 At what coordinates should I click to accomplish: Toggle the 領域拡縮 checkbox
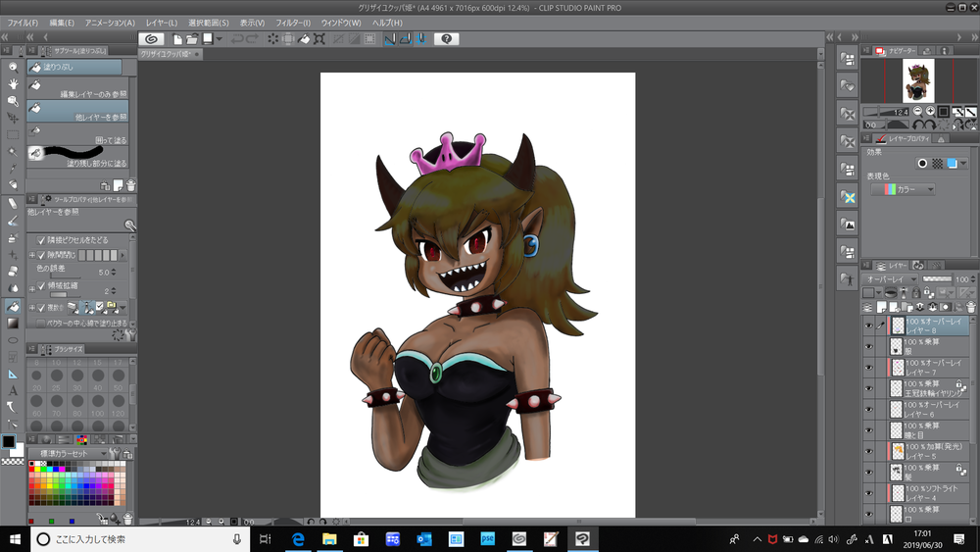(x=41, y=285)
